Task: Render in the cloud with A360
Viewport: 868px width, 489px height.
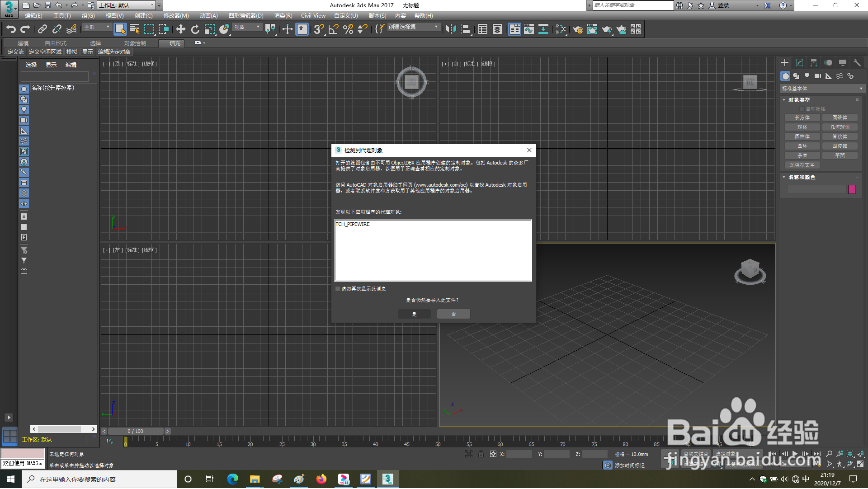Action: click(x=622, y=29)
